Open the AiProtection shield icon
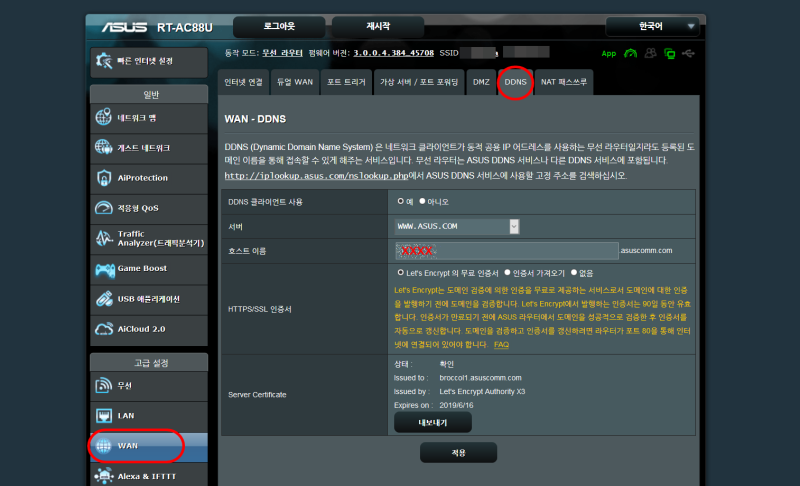This screenshot has width=800, height=486. click(x=104, y=177)
